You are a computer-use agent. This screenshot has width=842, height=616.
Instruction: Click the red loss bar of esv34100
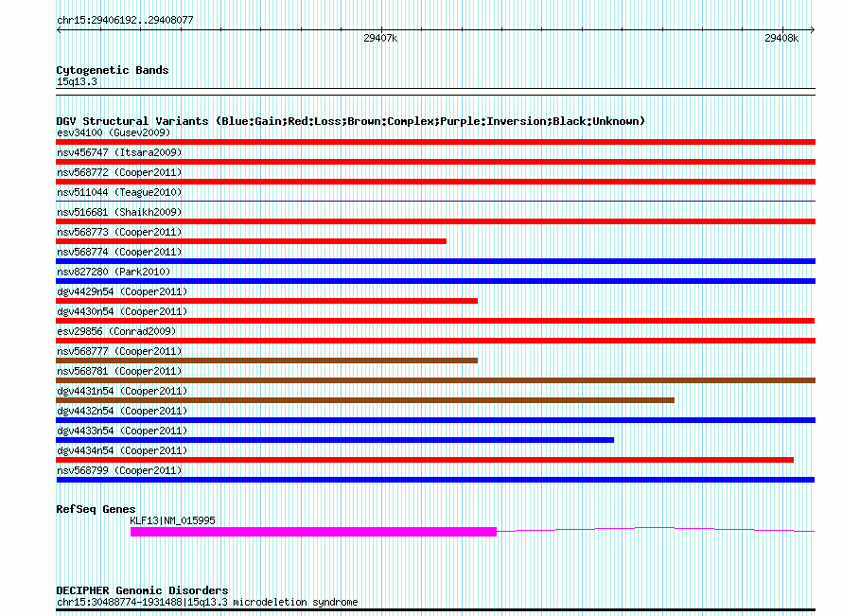pyautogui.click(x=435, y=142)
